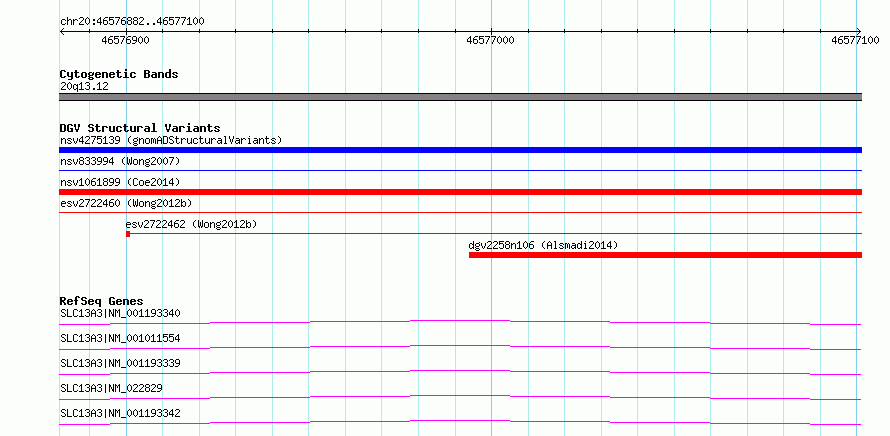Click the 46577000 ruler coordinate label

click(490, 40)
